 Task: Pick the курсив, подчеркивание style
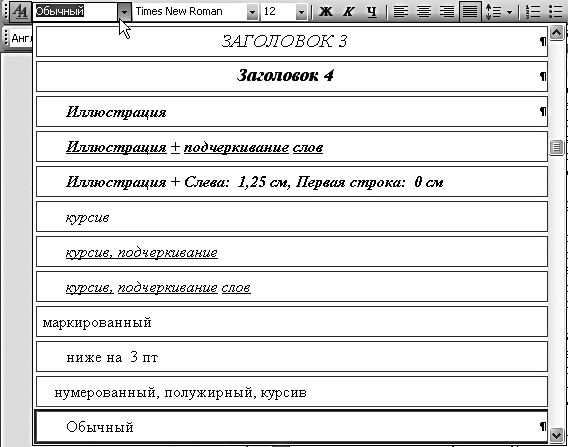click(292, 251)
